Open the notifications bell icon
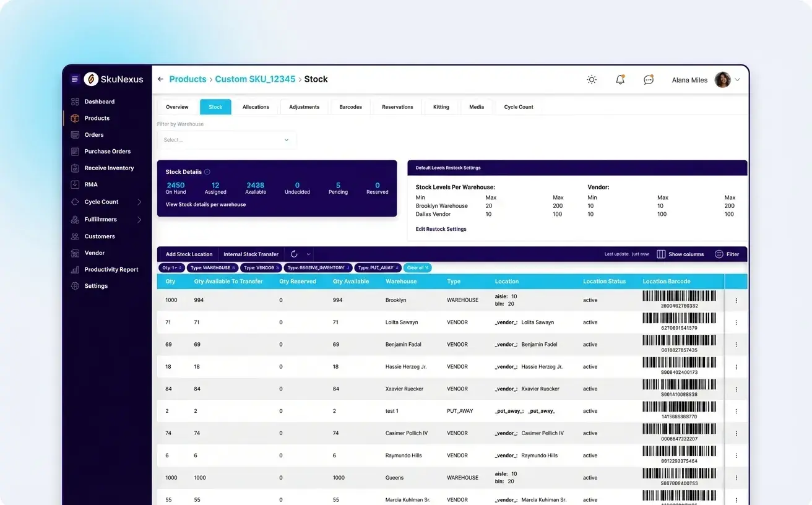Screen dimensions: 812x505 [620, 79]
